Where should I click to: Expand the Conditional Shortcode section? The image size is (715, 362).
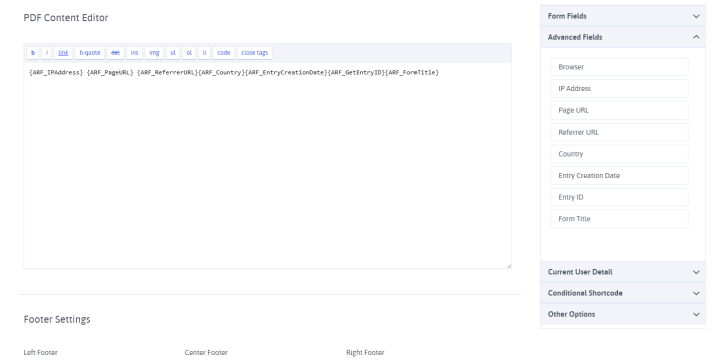[623, 293]
